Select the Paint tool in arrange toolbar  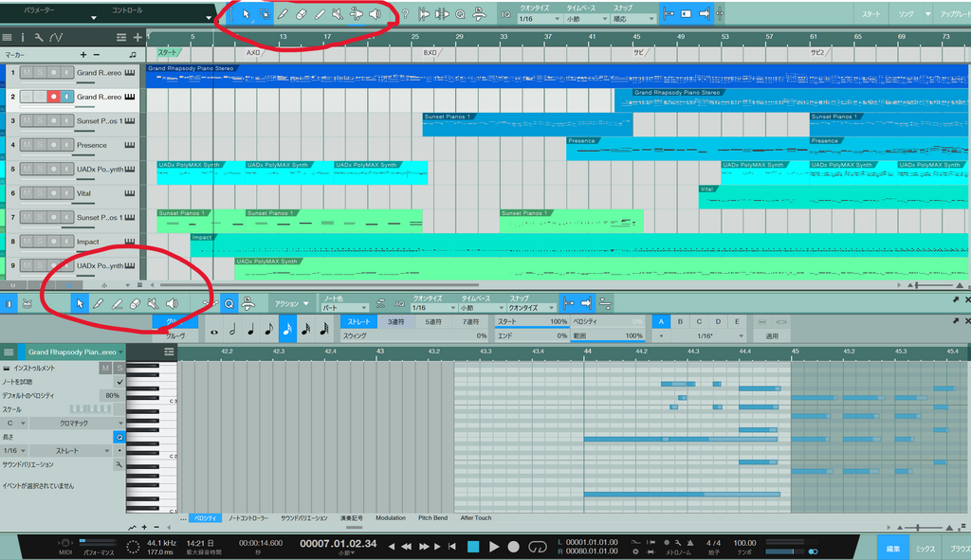click(283, 14)
